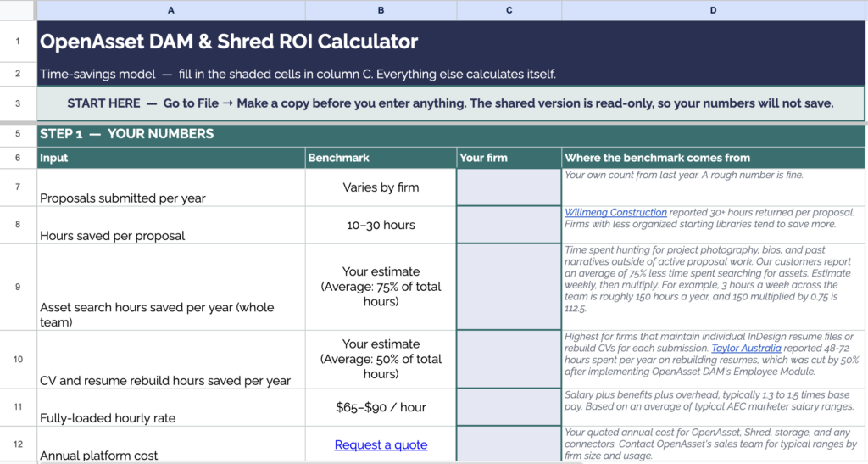
Task: Open the Willmeng Construction link
Action: pyautogui.click(x=615, y=213)
